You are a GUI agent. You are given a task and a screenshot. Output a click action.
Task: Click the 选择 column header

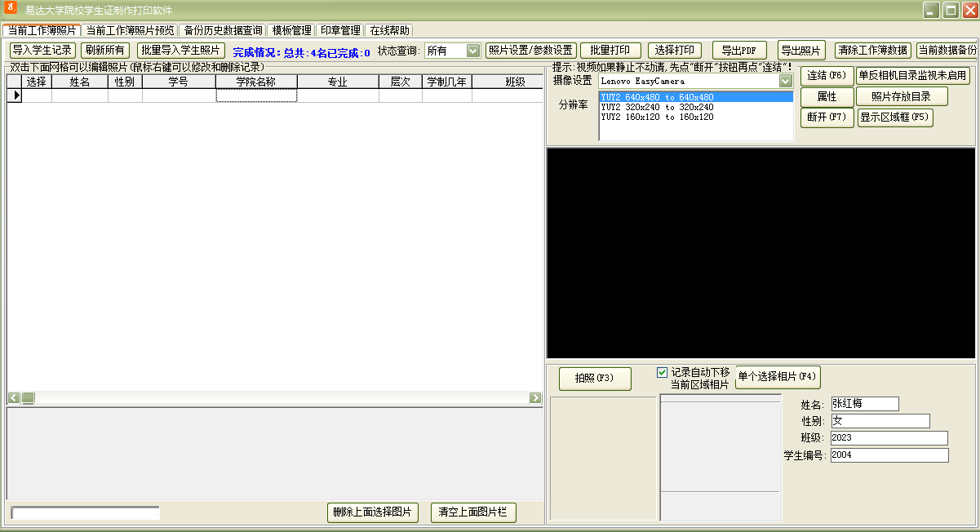(x=37, y=82)
